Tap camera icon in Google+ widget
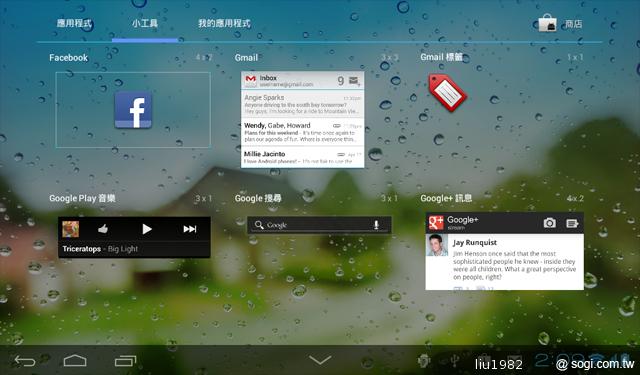Screen dimensions: 640x375 pyautogui.click(x=550, y=223)
